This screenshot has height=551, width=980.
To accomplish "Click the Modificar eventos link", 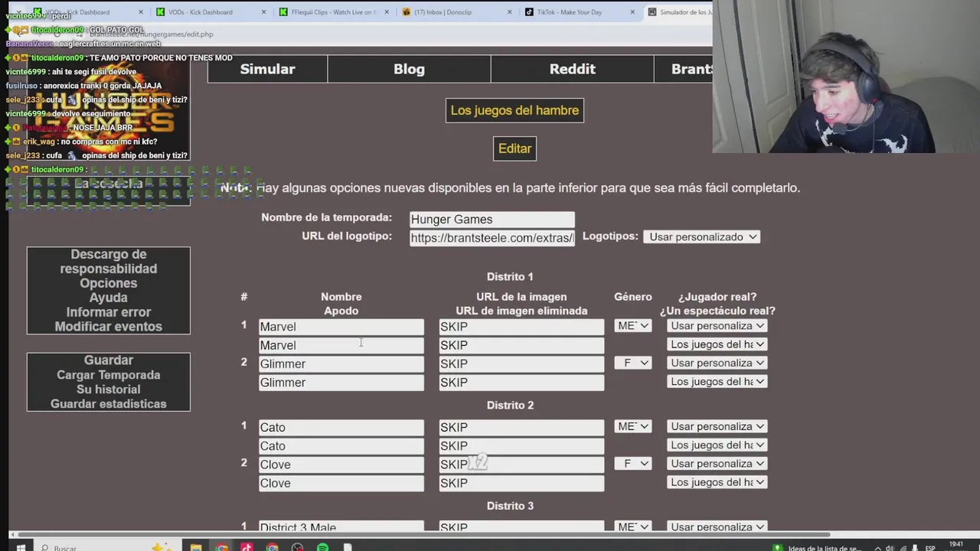I will coord(109,327).
